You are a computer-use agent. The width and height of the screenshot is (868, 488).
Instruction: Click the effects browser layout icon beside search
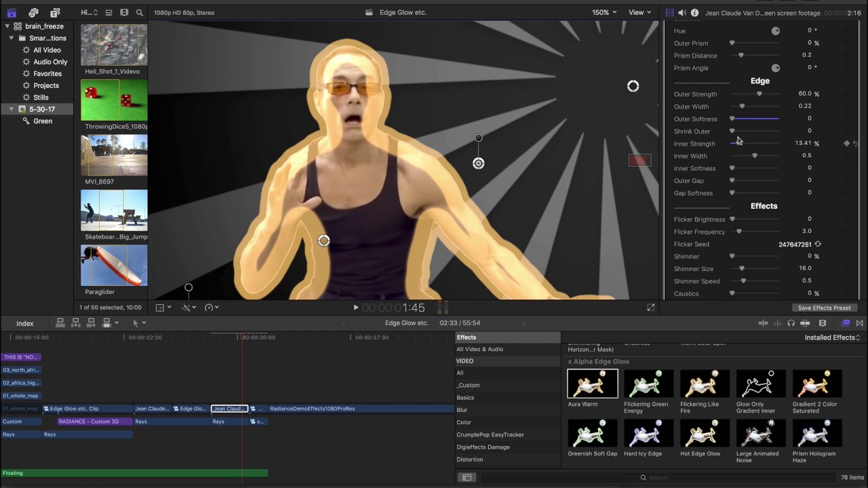tap(467, 477)
